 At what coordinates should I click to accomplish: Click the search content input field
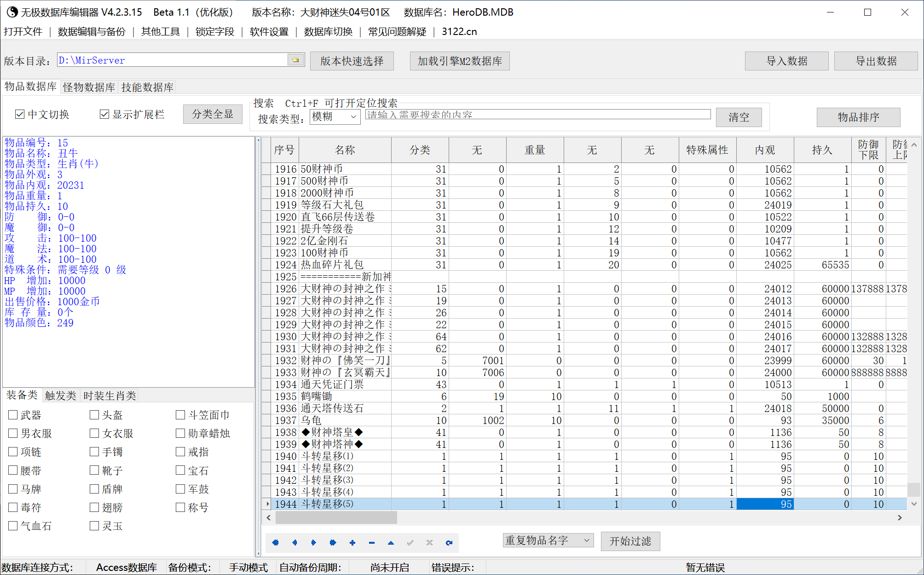pos(538,115)
